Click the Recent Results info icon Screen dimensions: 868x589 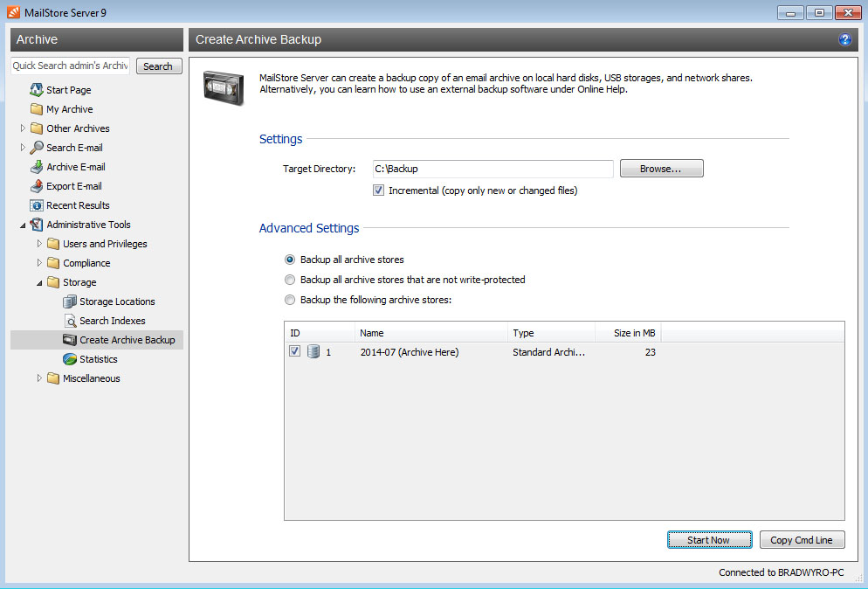click(36, 205)
